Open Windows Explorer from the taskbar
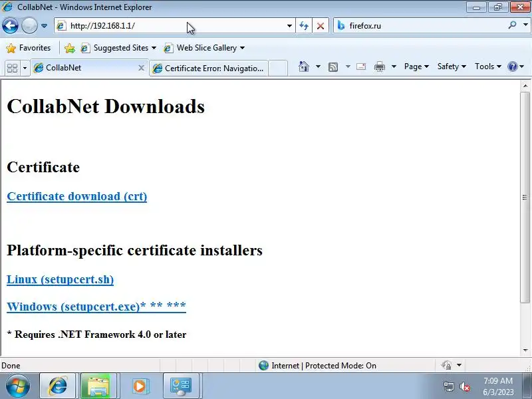Image resolution: width=532 pixels, height=399 pixels. click(x=98, y=386)
